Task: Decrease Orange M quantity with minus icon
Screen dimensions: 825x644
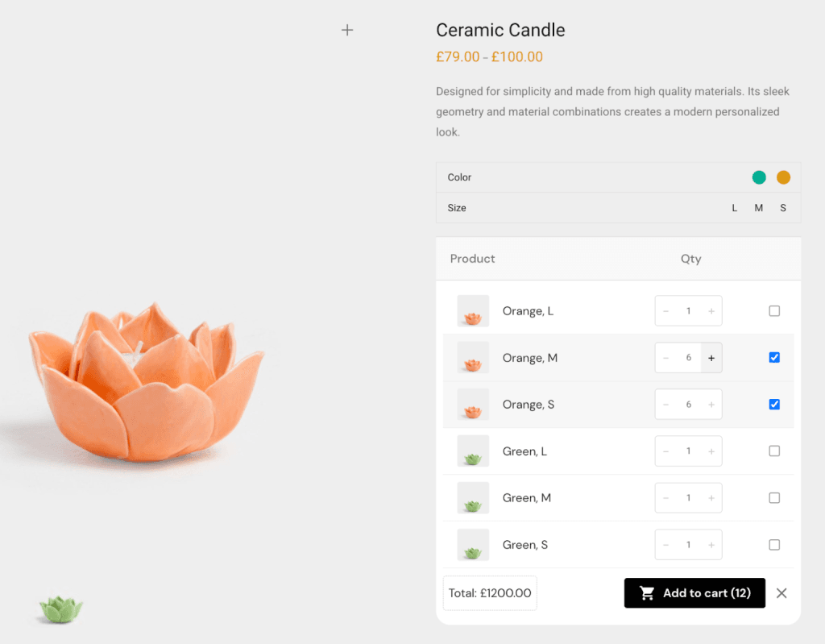Action: click(665, 357)
